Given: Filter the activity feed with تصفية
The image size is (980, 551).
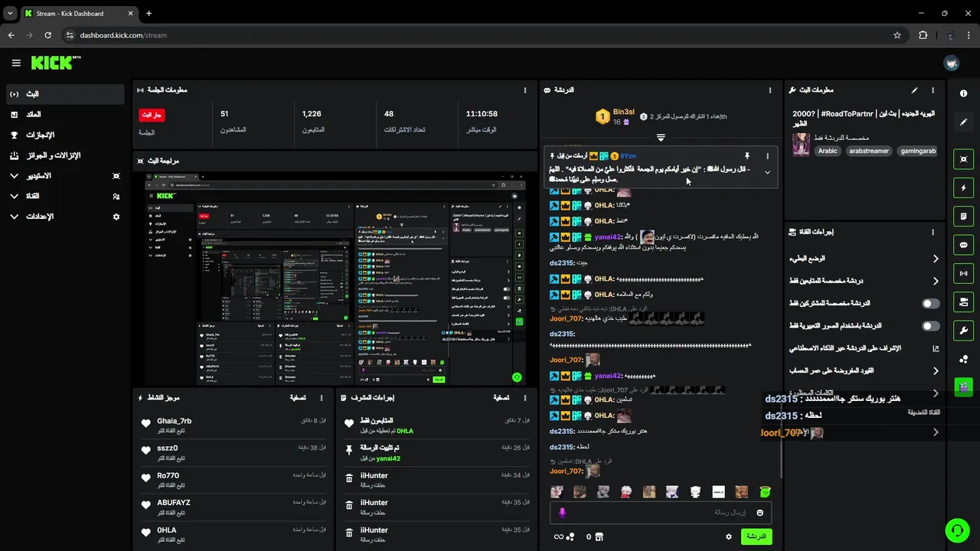Looking at the screenshot, I should [298, 398].
